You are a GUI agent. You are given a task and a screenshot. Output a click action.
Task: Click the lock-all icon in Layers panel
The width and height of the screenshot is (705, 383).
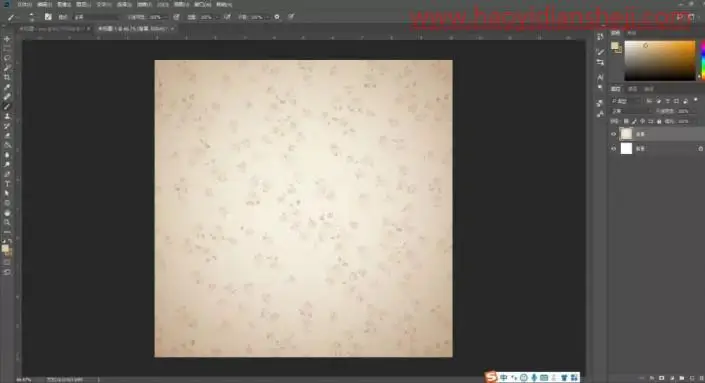coord(659,121)
